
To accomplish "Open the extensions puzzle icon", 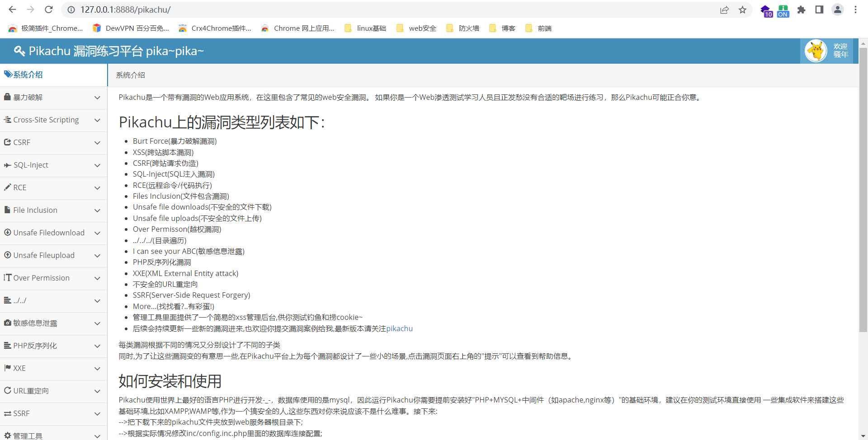I will coord(801,9).
